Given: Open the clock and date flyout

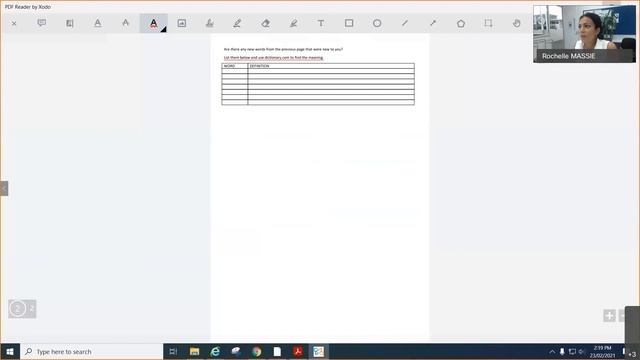Looking at the screenshot, I should [602, 351].
